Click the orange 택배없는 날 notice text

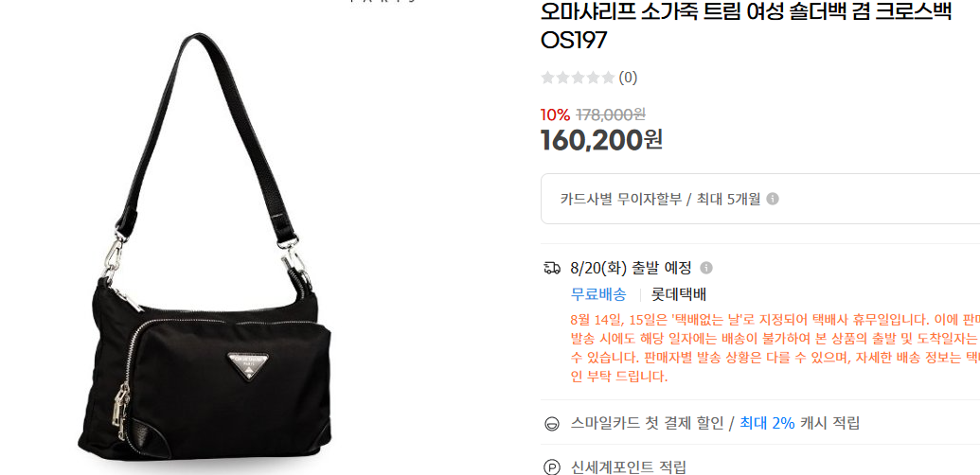tap(775, 348)
